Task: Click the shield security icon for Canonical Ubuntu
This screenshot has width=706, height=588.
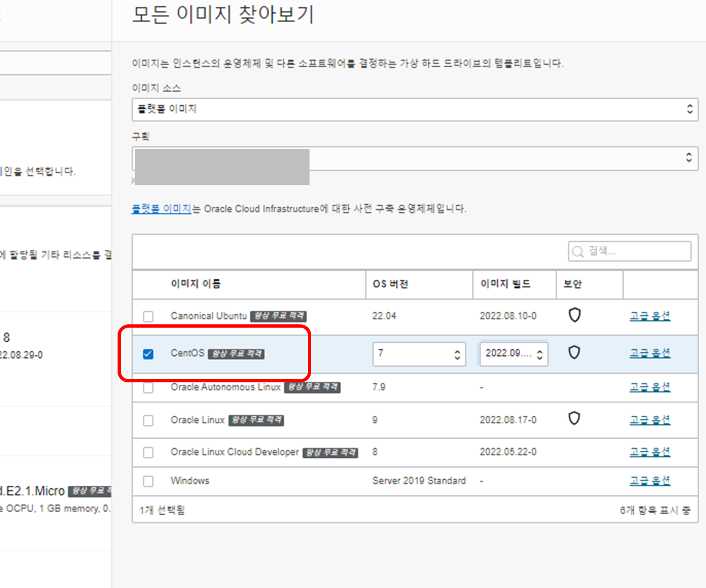Action: (574, 315)
